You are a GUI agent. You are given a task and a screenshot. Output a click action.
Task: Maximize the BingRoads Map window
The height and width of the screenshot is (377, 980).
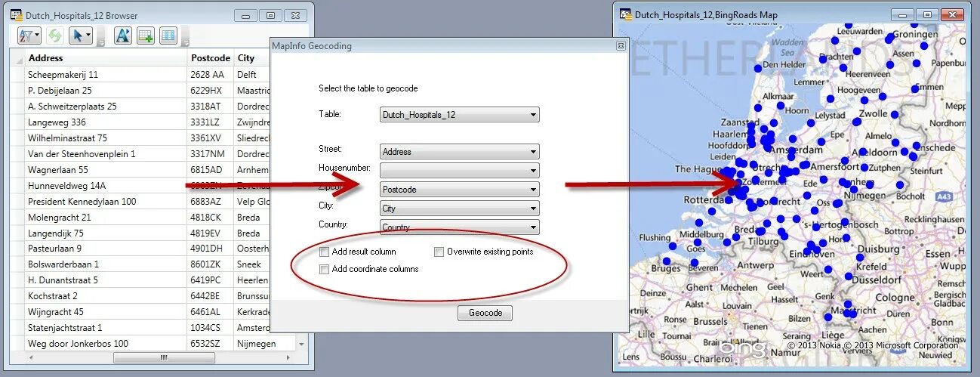(x=928, y=14)
